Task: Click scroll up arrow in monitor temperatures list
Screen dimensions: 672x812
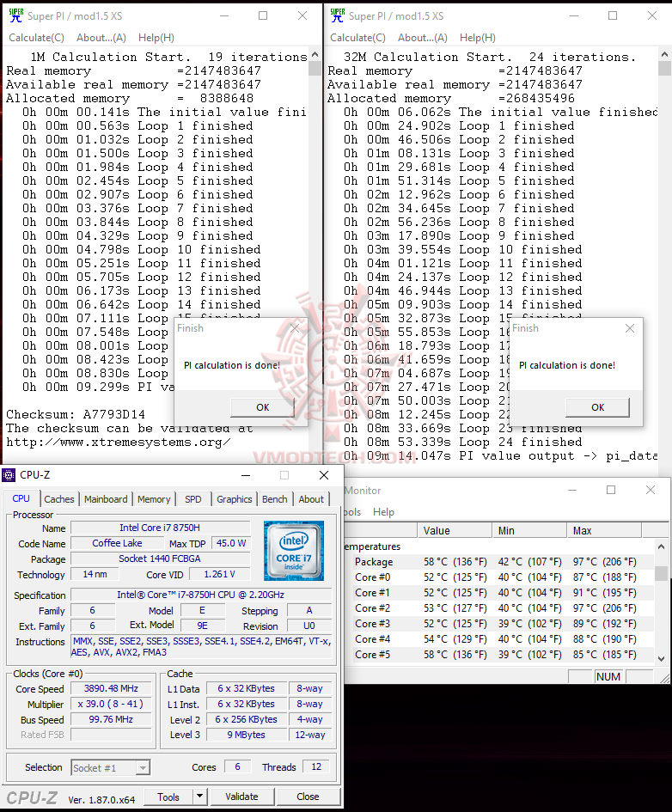Action: (661, 546)
